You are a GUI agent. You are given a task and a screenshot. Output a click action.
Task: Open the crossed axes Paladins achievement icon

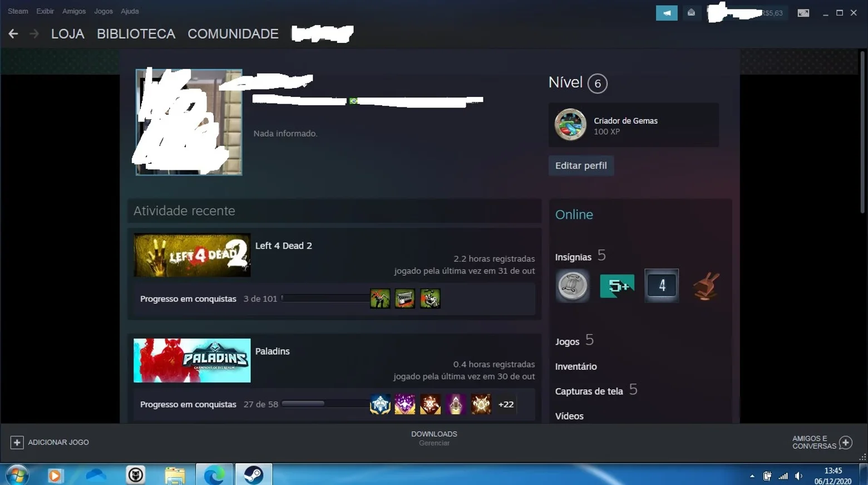pyautogui.click(x=481, y=404)
